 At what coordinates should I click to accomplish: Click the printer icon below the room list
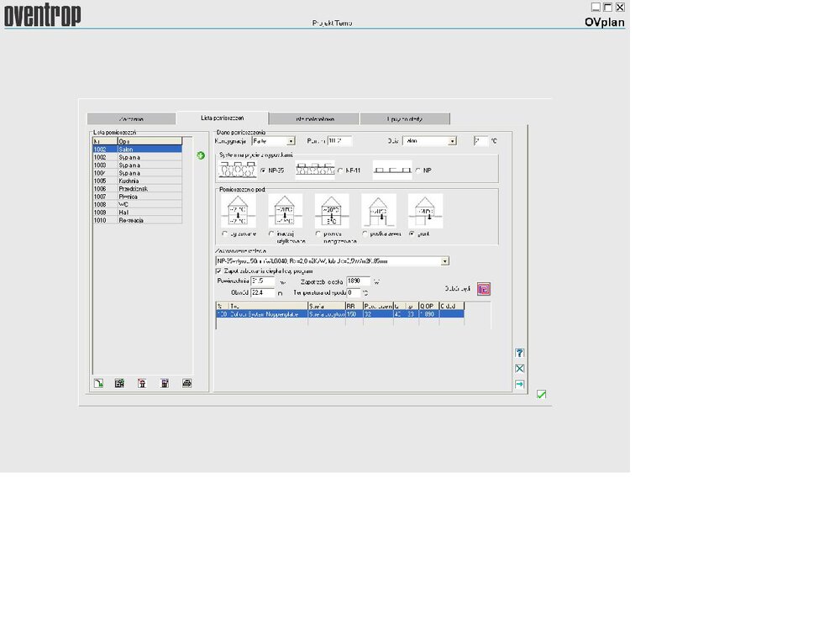[x=186, y=383]
